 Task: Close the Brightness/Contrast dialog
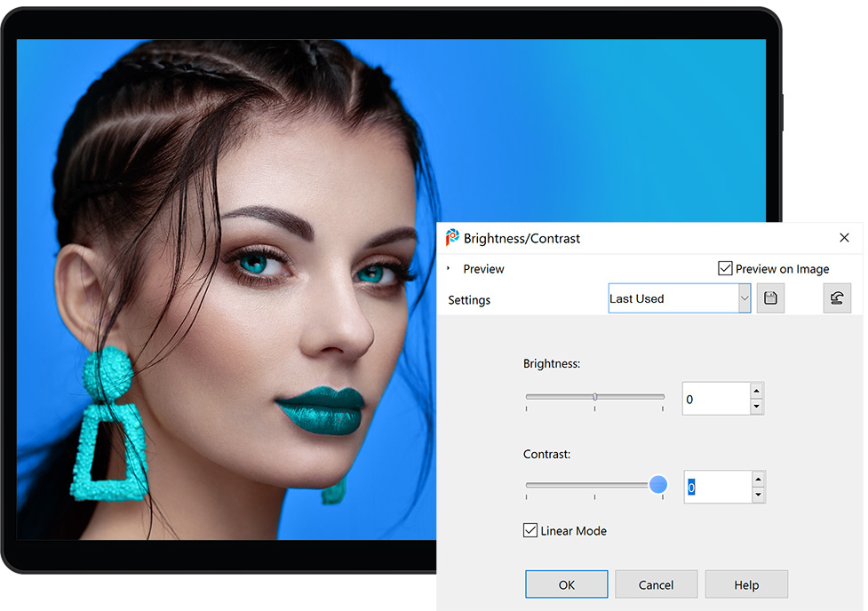tap(844, 237)
